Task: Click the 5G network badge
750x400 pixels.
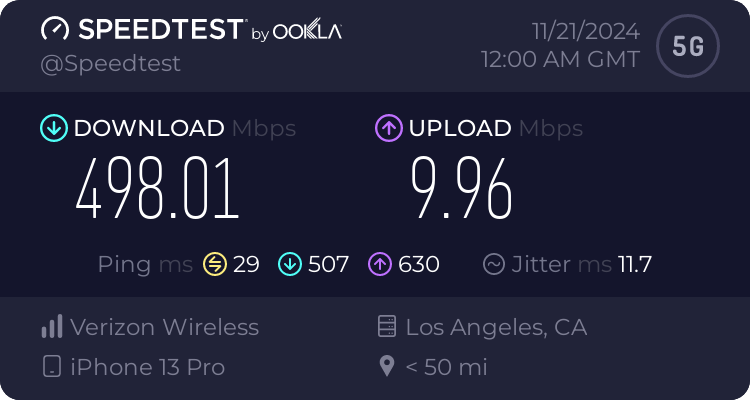Action: point(688,46)
